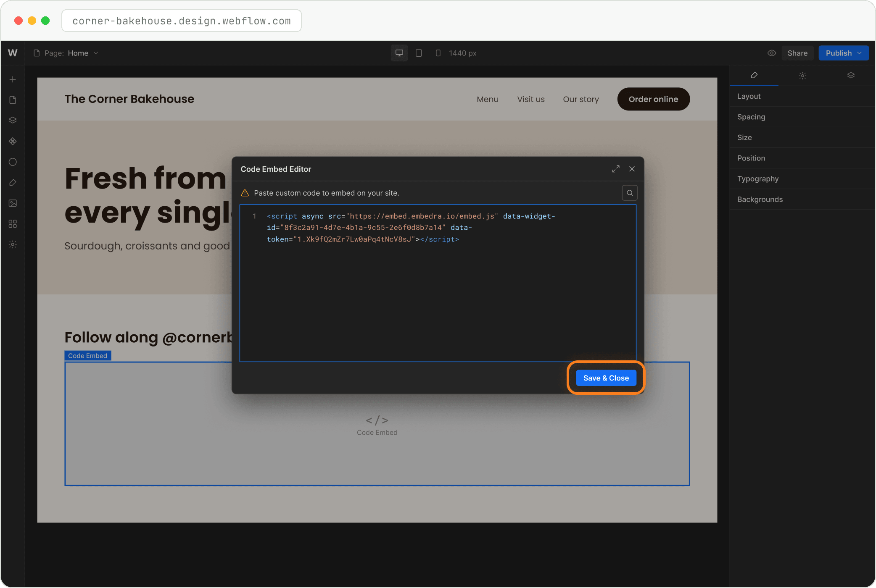
Task: Expand the Backgrounds section
Action: coord(802,199)
